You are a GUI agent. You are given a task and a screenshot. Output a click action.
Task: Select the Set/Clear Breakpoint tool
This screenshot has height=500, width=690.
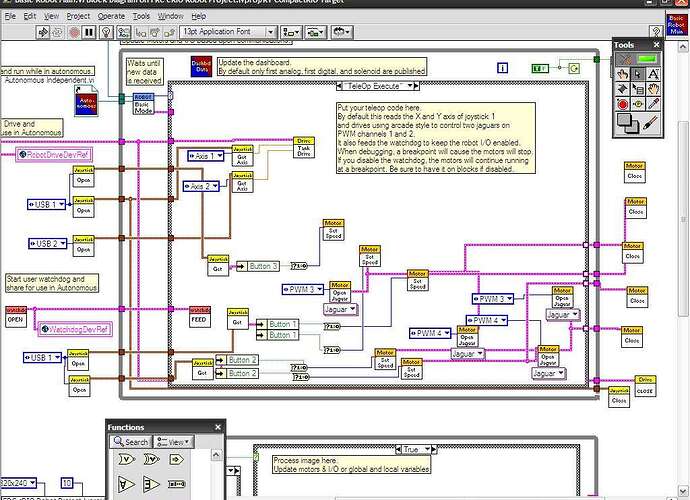(x=622, y=104)
